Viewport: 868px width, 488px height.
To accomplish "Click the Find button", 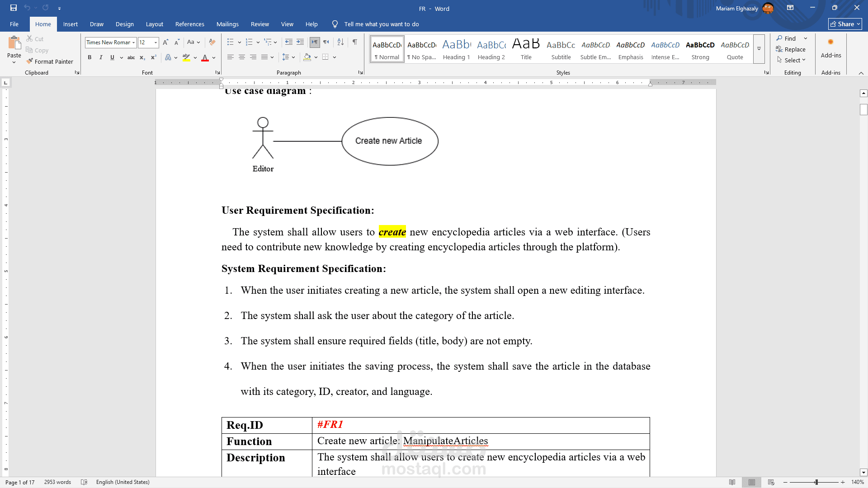I will tap(786, 38).
